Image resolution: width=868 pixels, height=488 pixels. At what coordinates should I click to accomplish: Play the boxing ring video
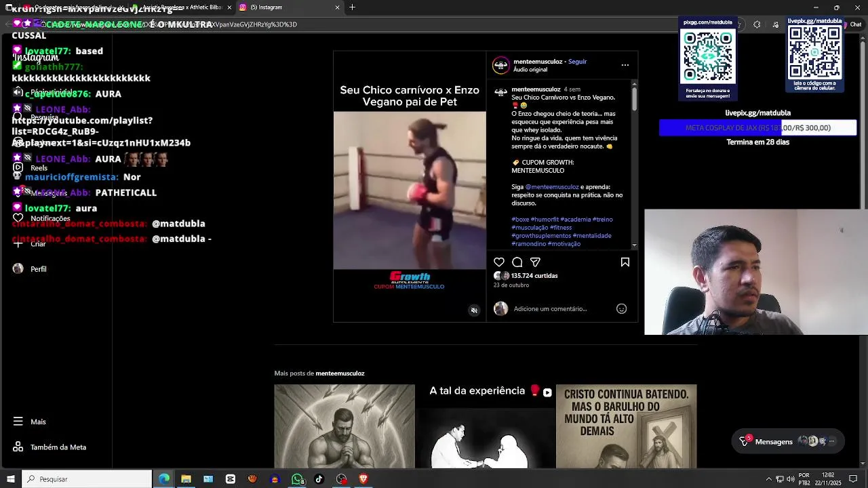pyautogui.click(x=410, y=190)
